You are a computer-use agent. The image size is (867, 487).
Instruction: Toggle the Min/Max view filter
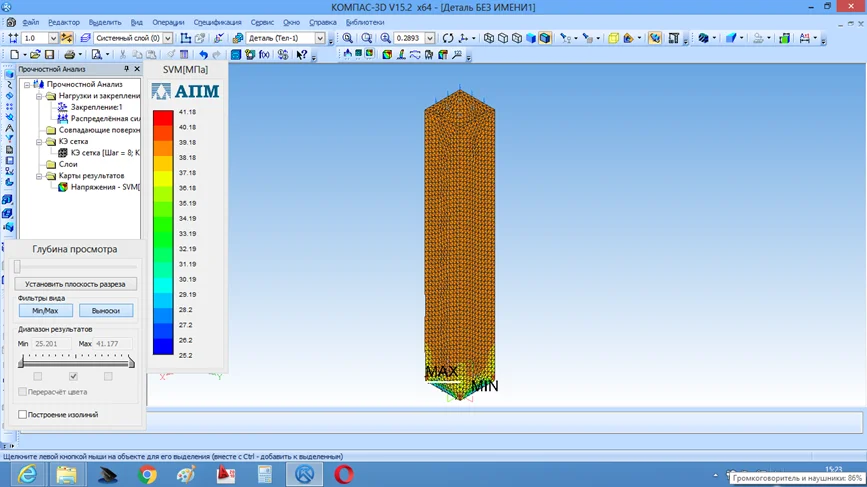(45, 311)
